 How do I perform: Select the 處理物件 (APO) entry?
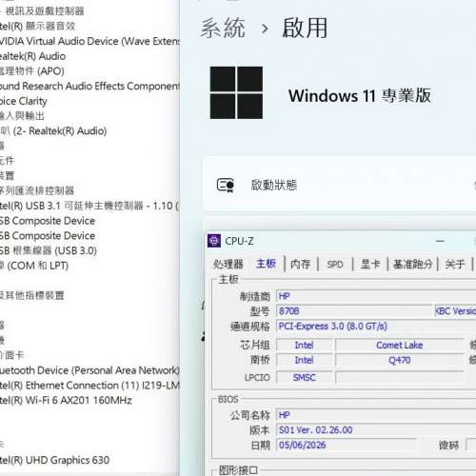coord(32,71)
